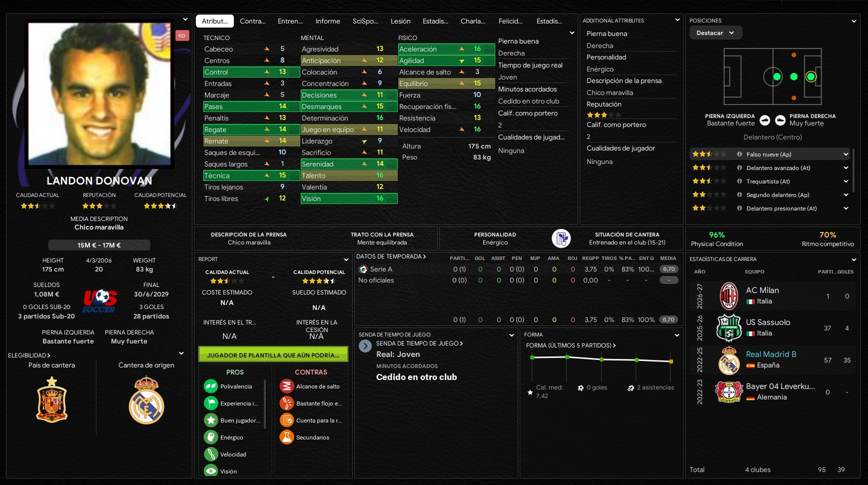The image size is (868, 485).
Task: Click the "Cedido en otro club" agreed minutes text
Action: [x=417, y=377]
